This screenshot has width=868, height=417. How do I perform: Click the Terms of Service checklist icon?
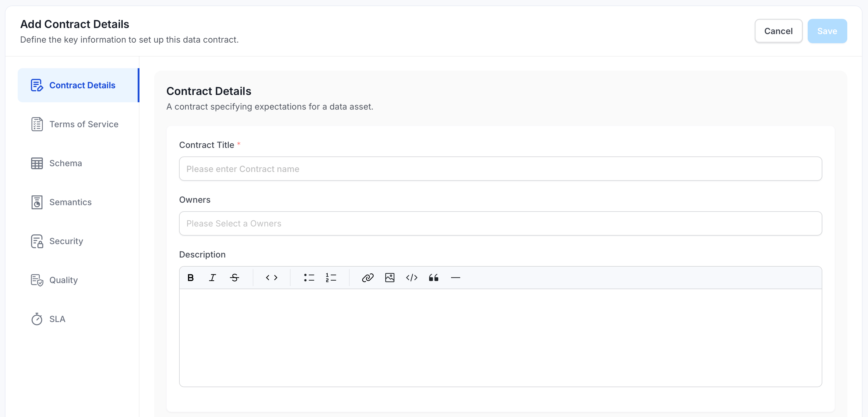point(37,124)
